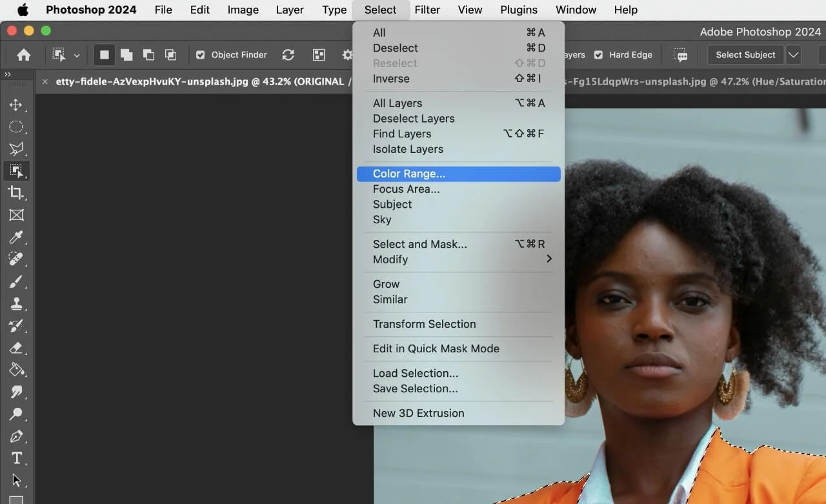The width and height of the screenshot is (826, 504).
Task: Choose Subtract from Selection mode icon
Action: (148, 55)
